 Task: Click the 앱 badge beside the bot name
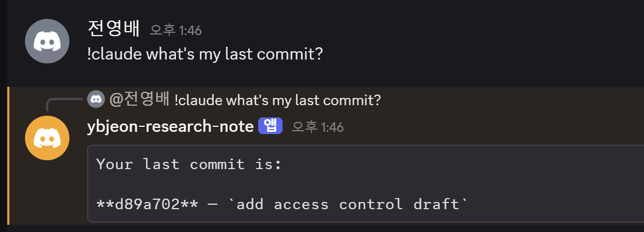(x=270, y=126)
